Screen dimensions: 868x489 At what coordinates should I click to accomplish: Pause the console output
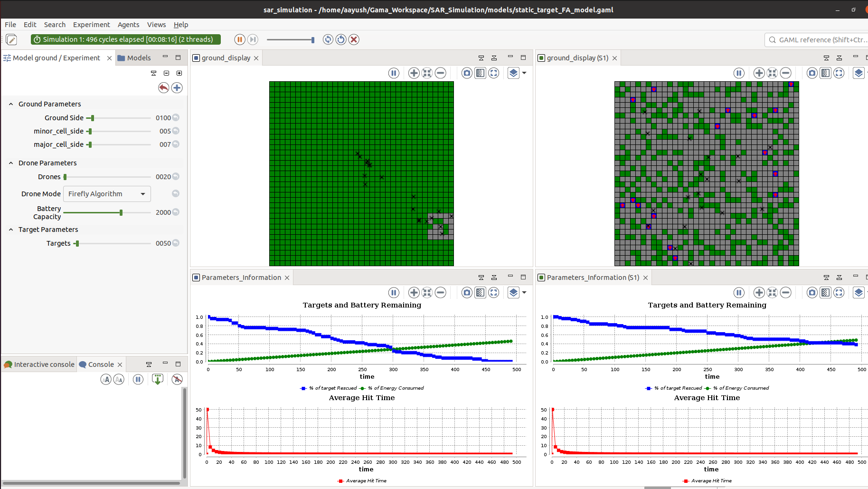pos(138,379)
